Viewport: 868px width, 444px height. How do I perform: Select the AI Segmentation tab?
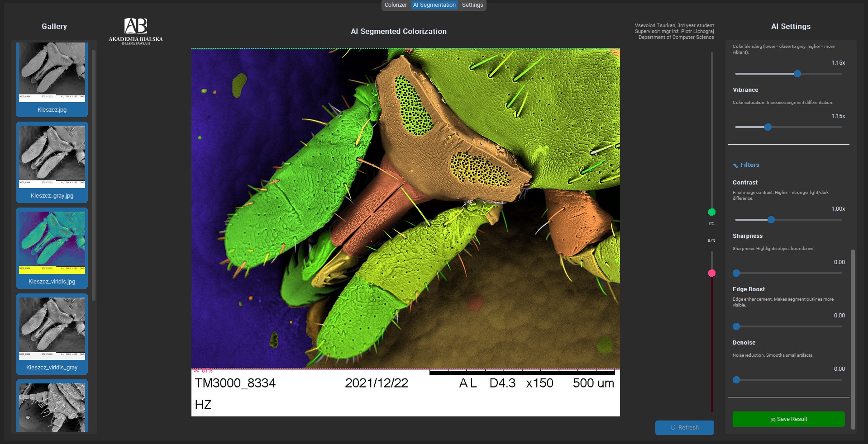(x=434, y=5)
